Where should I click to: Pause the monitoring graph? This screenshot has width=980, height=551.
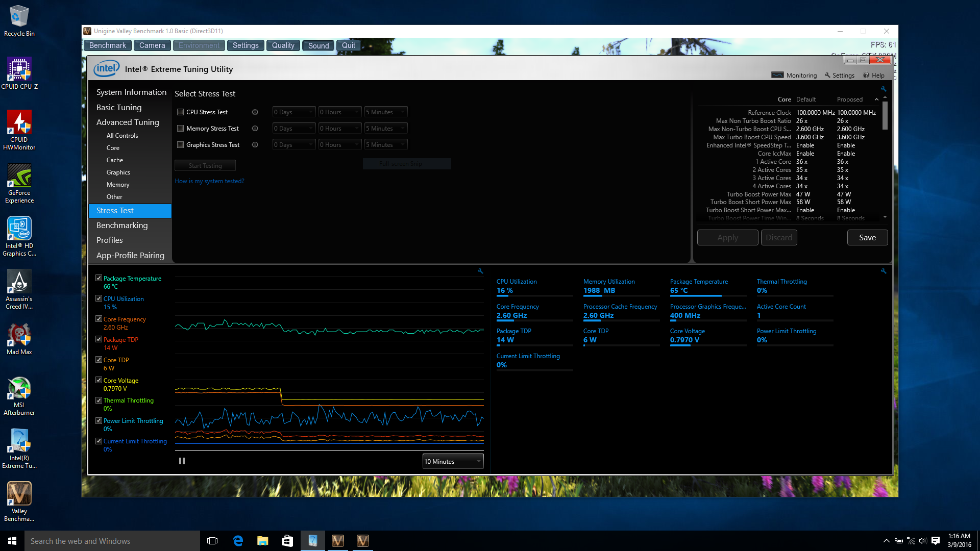(x=182, y=461)
